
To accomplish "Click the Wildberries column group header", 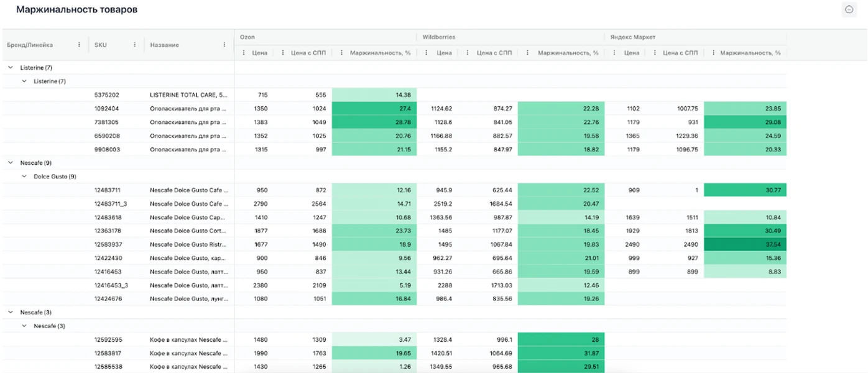I will (x=439, y=37).
